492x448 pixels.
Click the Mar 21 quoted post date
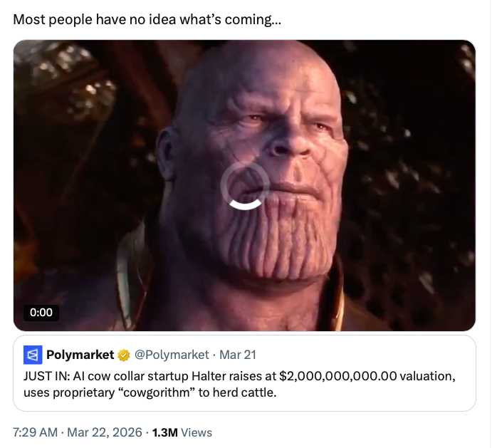point(238,355)
